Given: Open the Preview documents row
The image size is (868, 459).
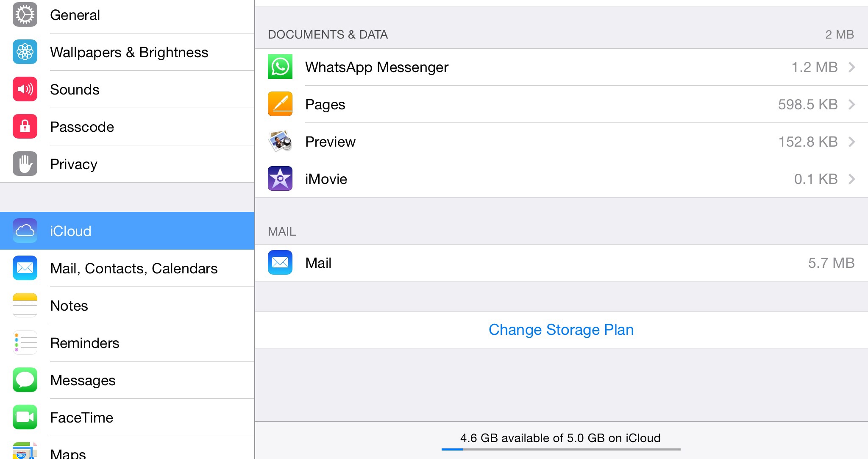Looking at the screenshot, I should point(562,142).
